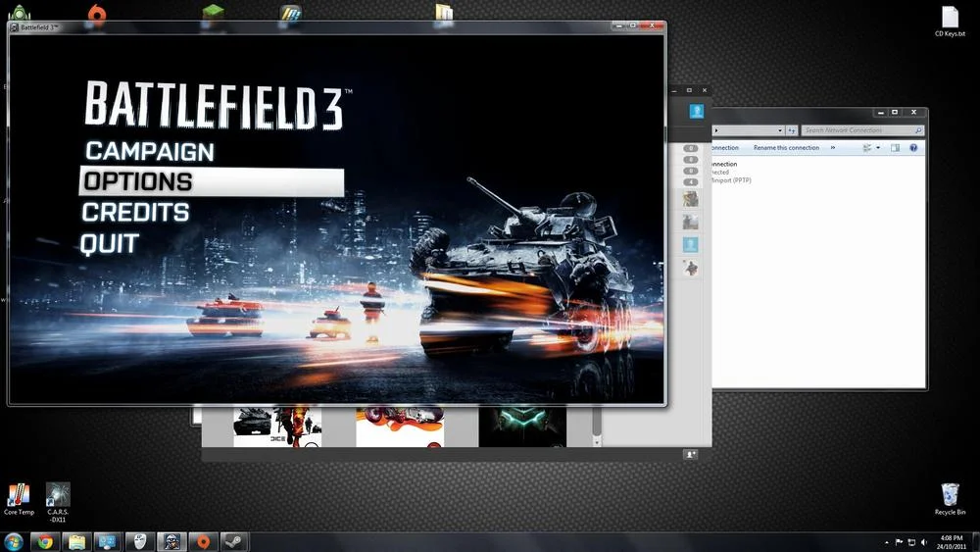Open the folder desktop icon above Battlefield window
The image size is (980, 552).
coord(444,12)
